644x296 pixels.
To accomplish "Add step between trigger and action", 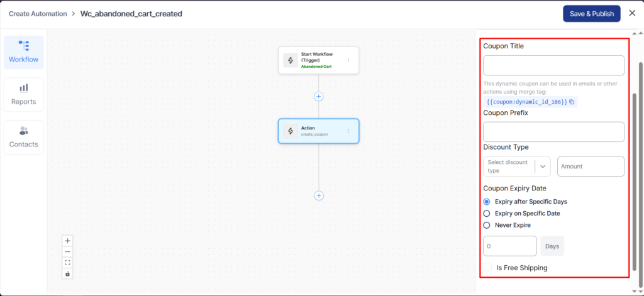I will tap(319, 96).
